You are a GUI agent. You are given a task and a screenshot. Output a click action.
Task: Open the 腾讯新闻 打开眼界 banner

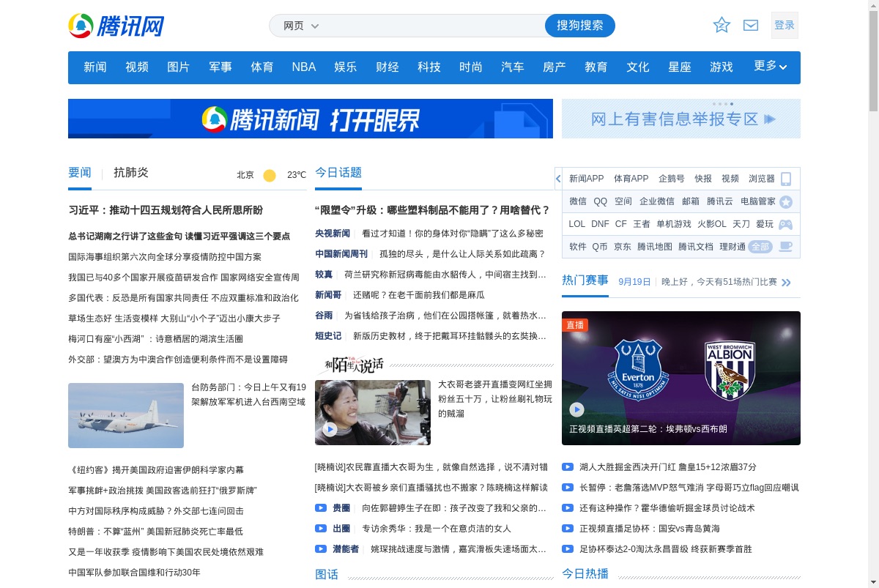(x=311, y=119)
